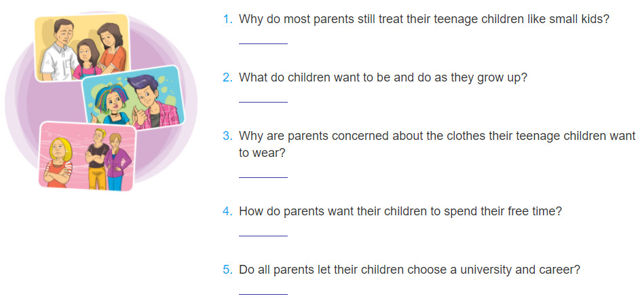This screenshot has width=644, height=307.
Task: Click the number 2 marker
Action: tap(227, 77)
